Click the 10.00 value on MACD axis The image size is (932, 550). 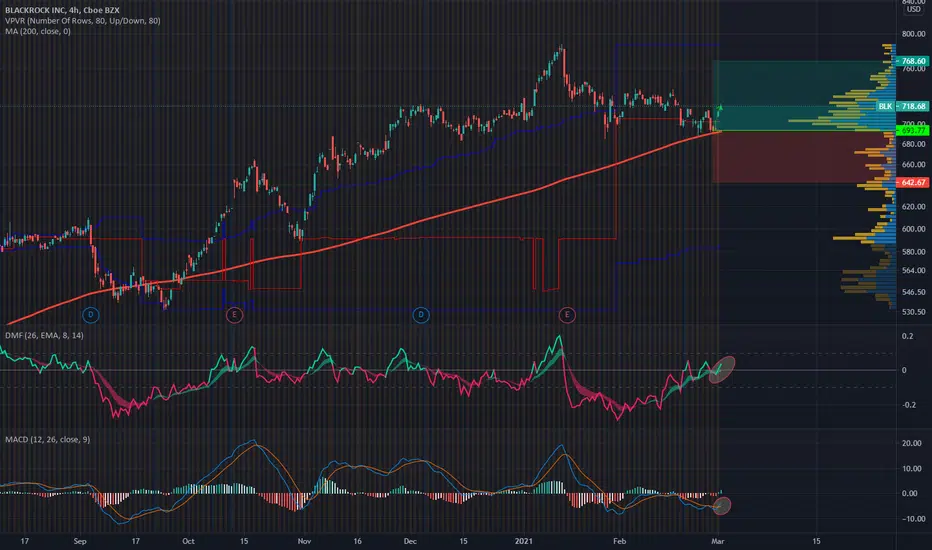(x=912, y=469)
